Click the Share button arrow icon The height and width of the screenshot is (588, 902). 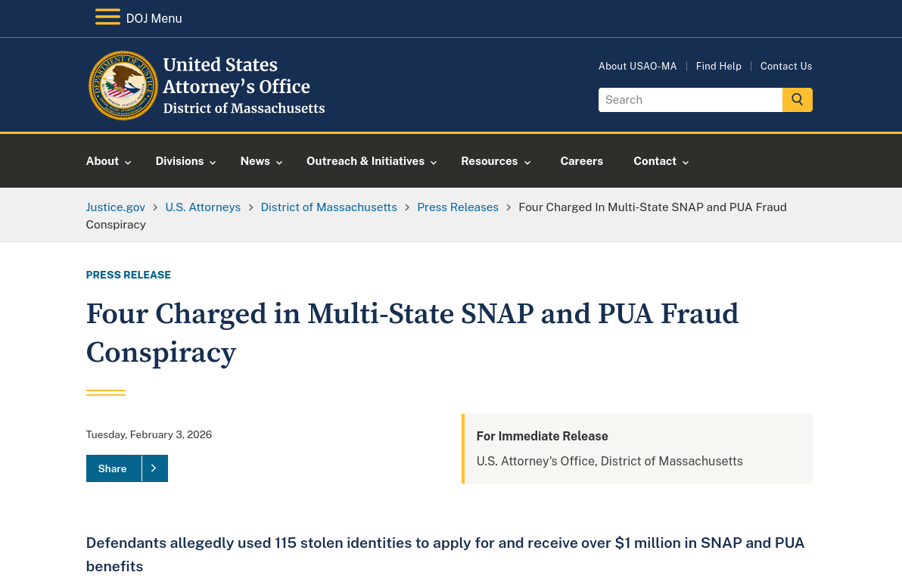[154, 468]
